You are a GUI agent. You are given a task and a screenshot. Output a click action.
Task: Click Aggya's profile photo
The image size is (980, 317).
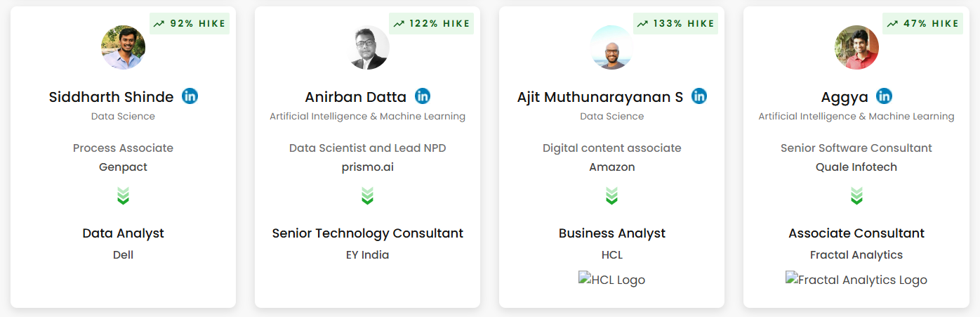(856, 47)
